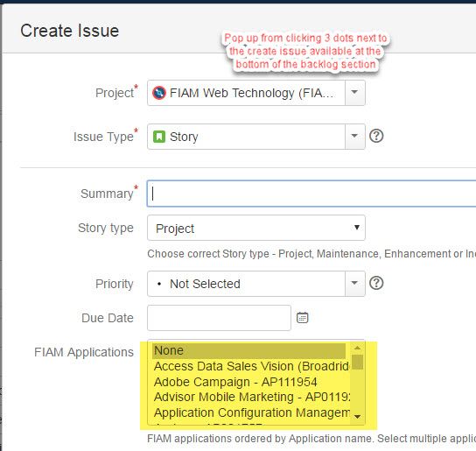
Task: Select Adobe Campaign - AP111954 option
Action: point(251,382)
